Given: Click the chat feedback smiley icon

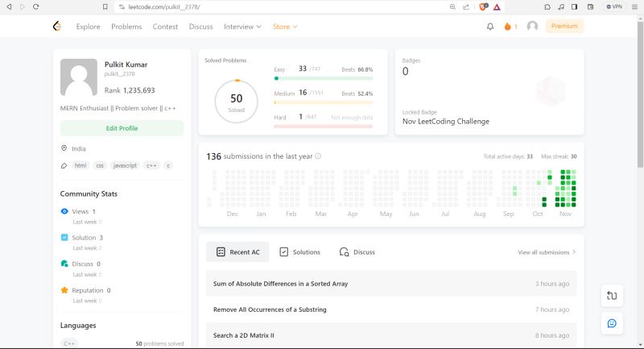Looking at the screenshot, I should click(x=612, y=323).
